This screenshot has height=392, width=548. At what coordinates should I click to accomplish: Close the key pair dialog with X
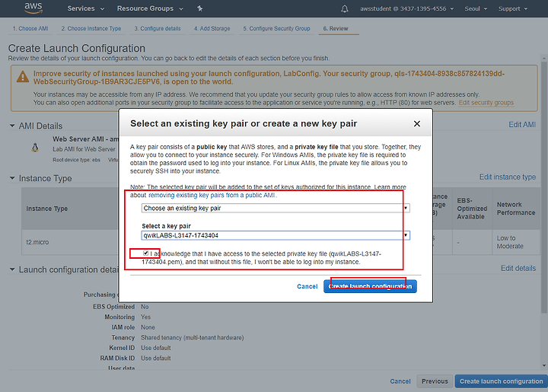click(416, 123)
